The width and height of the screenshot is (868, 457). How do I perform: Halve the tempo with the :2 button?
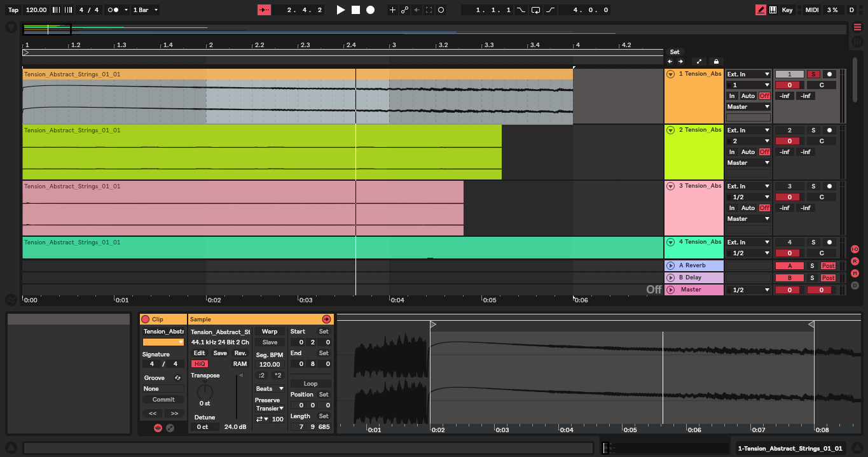point(262,376)
